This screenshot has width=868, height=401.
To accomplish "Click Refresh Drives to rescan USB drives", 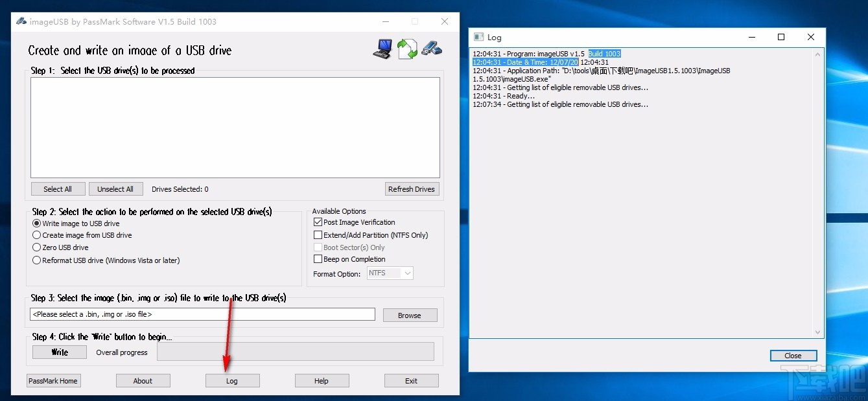I will [x=412, y=189].
